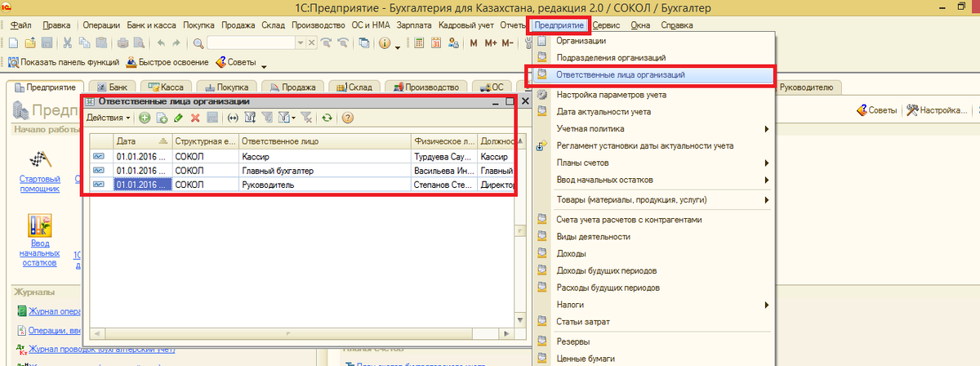Open the Calendar icon in toolbar
Image resolution: width=980 pixels, height=366 pixels.
click(436, 42)
